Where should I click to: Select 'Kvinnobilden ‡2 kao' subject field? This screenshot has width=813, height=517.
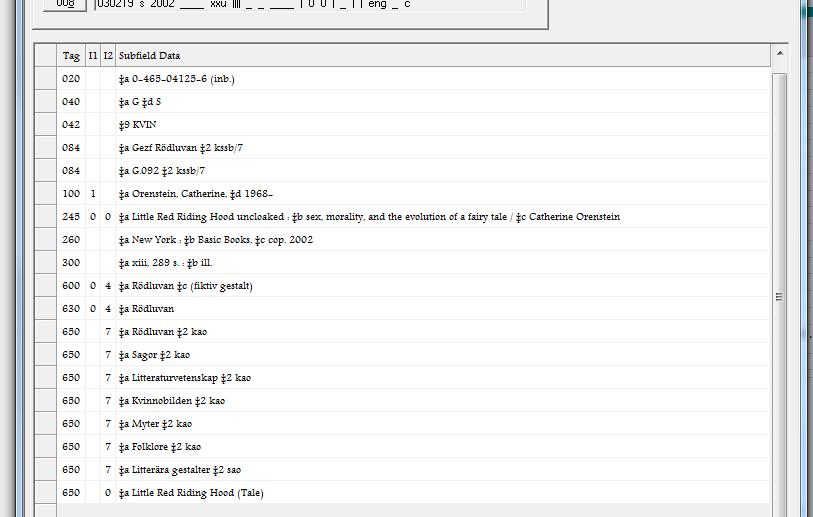click(172, 401)
